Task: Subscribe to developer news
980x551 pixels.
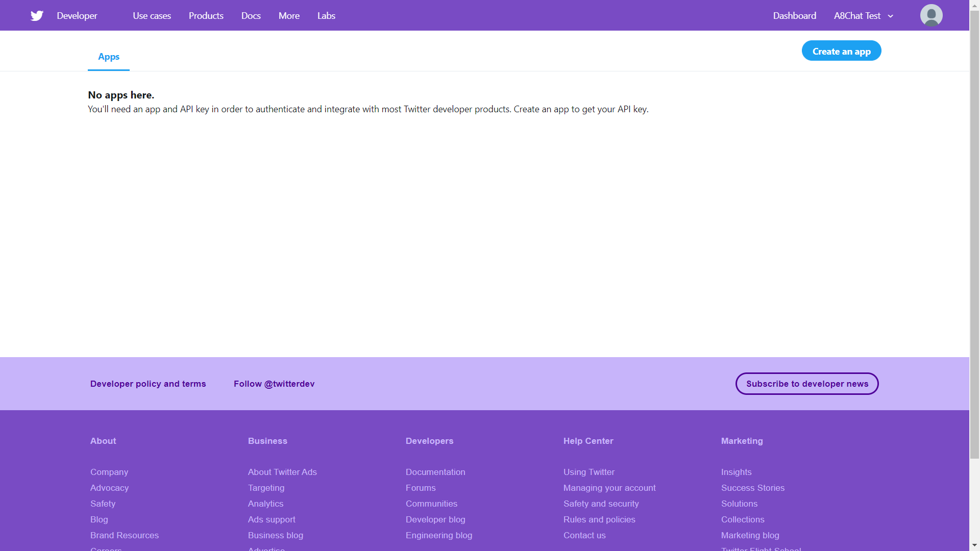Action: pyautogui.click(x=807, y=384)
